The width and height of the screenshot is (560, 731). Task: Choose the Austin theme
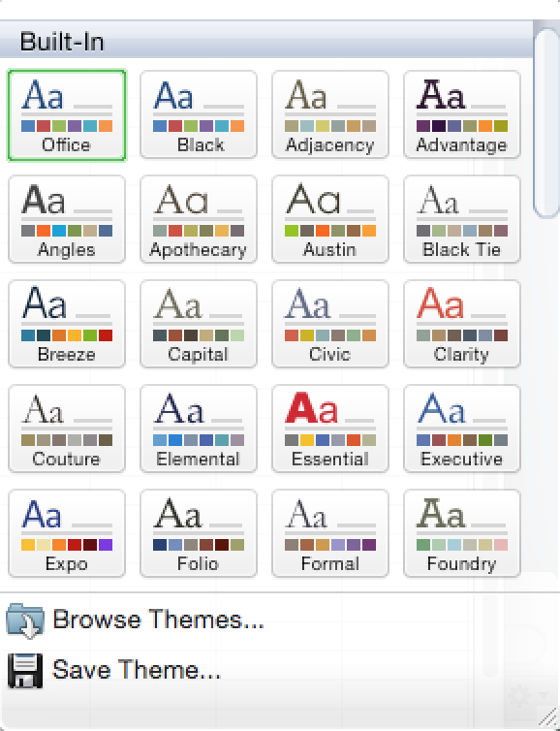pyautogui.click(x=330, y=219)
